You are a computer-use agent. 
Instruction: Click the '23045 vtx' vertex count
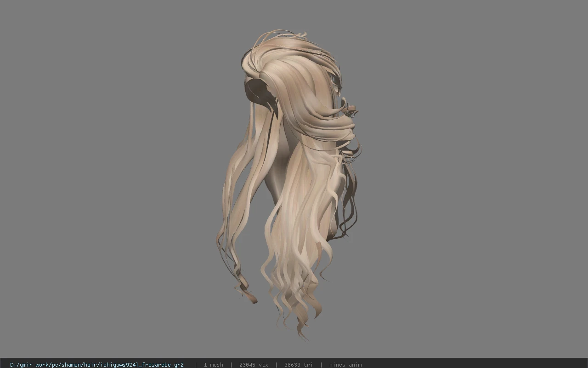point(254,365)
